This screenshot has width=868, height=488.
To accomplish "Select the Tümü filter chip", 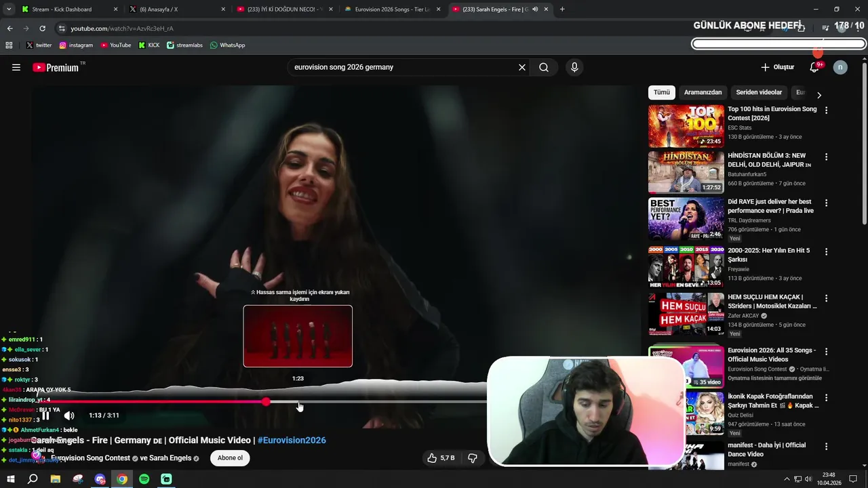I will tap(662, 92).
